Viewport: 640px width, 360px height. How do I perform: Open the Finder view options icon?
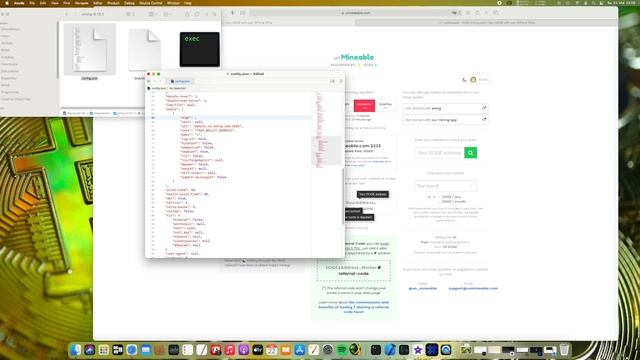130,14
